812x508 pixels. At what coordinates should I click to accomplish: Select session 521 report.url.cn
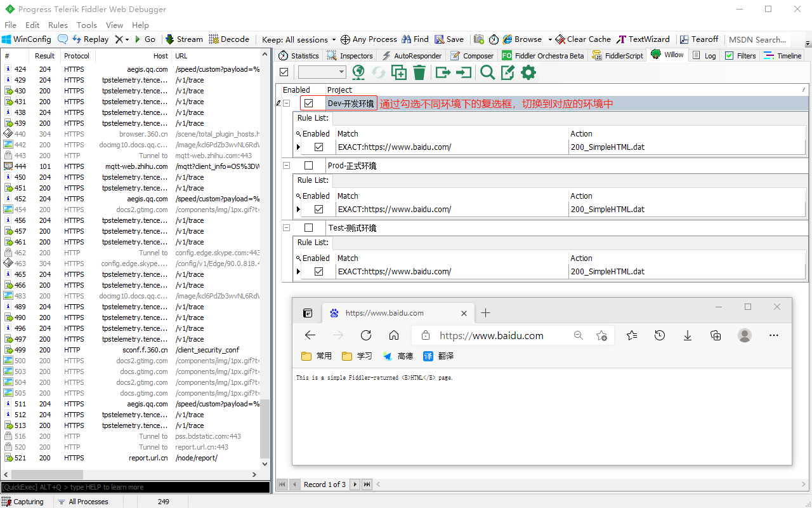point(131,458)
